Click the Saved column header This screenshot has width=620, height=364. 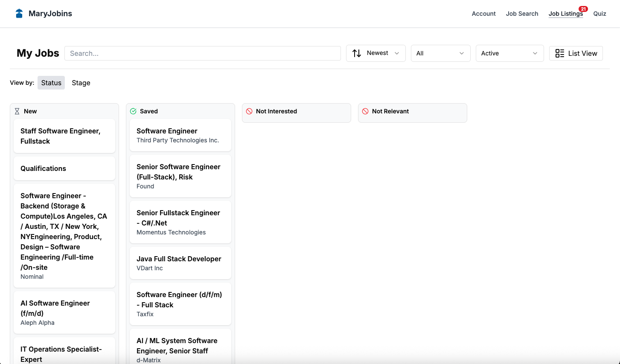pos(149,111)
